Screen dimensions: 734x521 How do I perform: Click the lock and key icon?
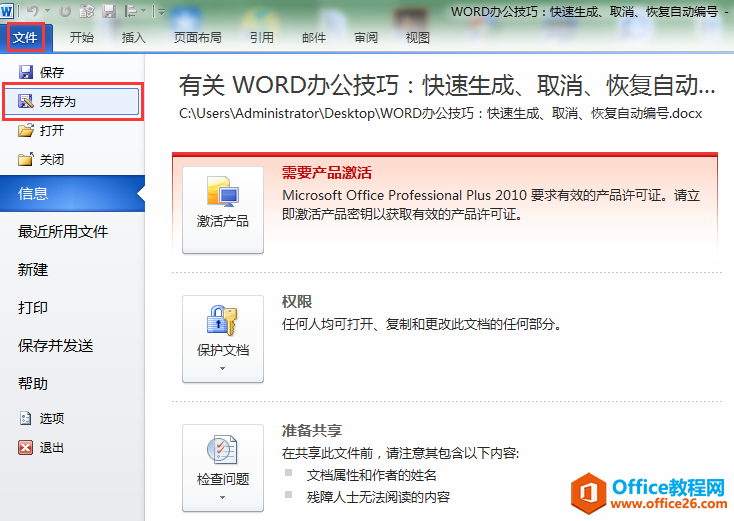coord(222,320)
